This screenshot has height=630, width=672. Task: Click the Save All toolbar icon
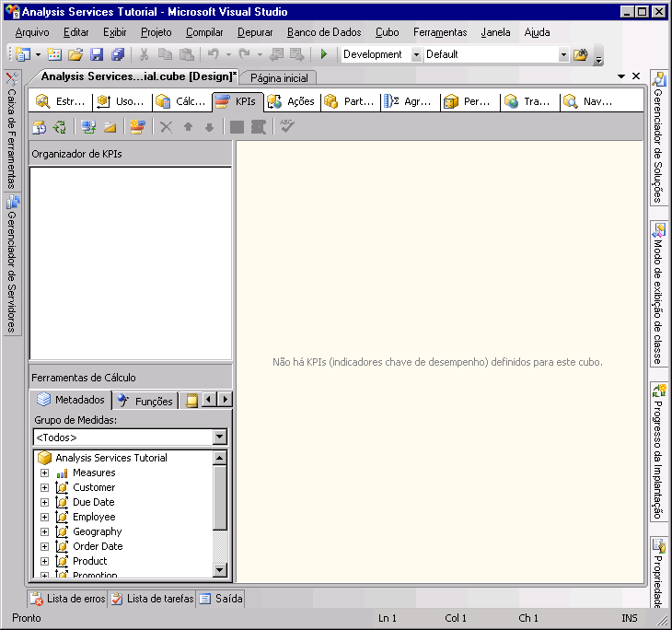[118, 55]
